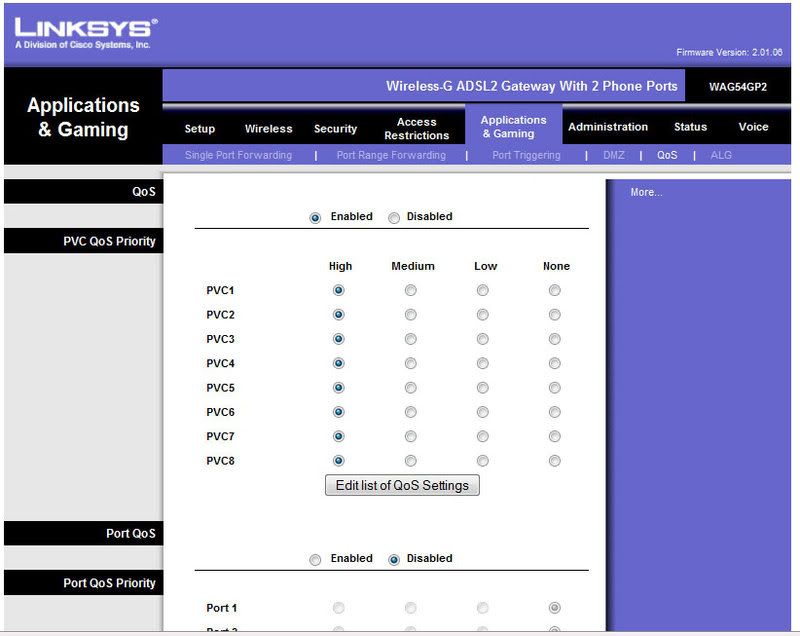Select Medium priority for Port 1
Viewport: 800px width, 636px height.
pos(410,607)
